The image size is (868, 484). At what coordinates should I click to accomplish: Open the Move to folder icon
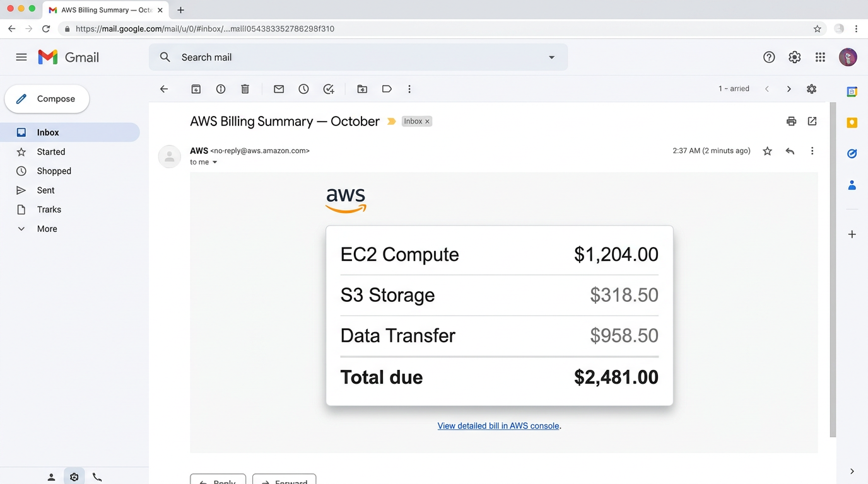click(362, 89)
